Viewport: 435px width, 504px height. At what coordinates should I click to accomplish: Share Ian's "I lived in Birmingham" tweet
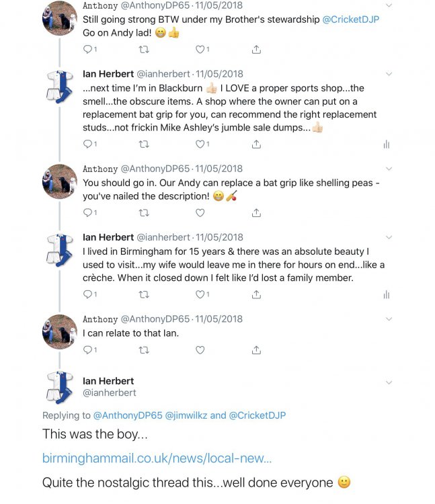pos(256,294)
